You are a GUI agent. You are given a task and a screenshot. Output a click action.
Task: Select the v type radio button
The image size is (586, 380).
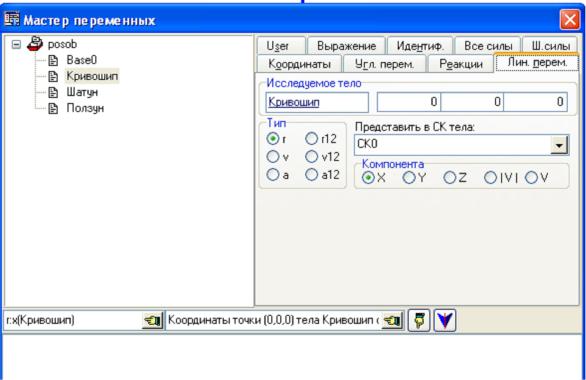pyautogui.click(x=273, y=157)
